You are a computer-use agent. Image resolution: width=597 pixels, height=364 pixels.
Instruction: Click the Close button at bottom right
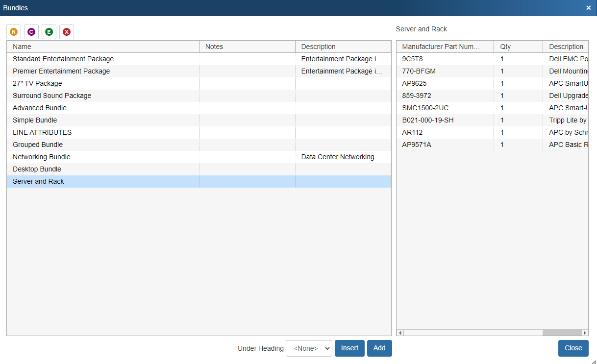(573, 348)
